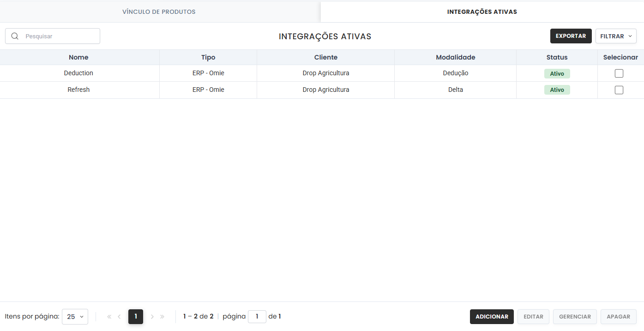The width and height of the screenshot is (644, 331).
Task: Go to next page arrow
Action: [152, 317]
